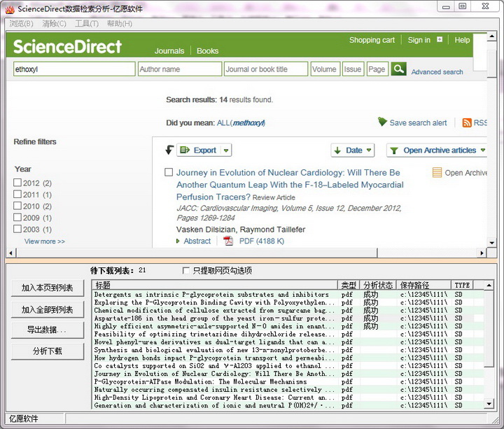
Task: Open the 工具(T) menu
Action: [x=87, y=23]
